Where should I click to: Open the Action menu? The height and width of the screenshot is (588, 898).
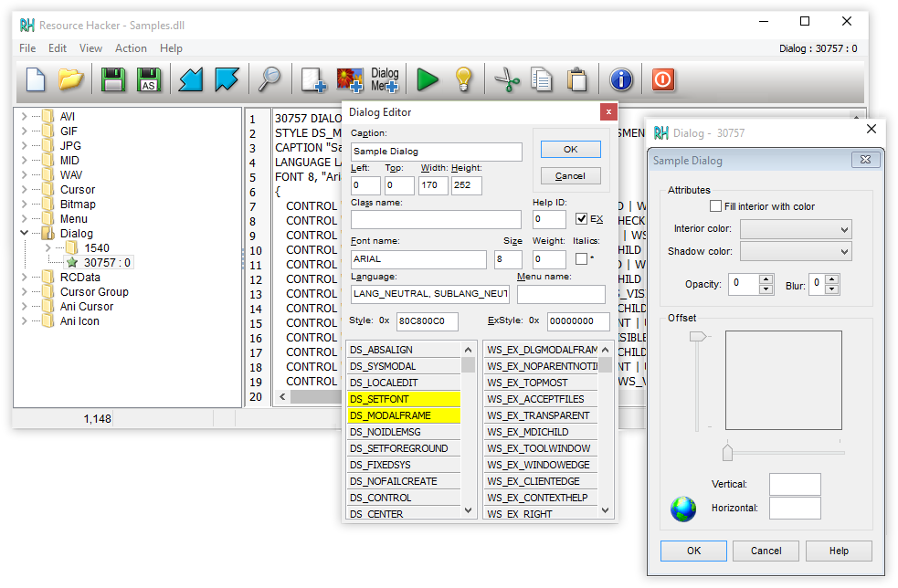[131, 48]
